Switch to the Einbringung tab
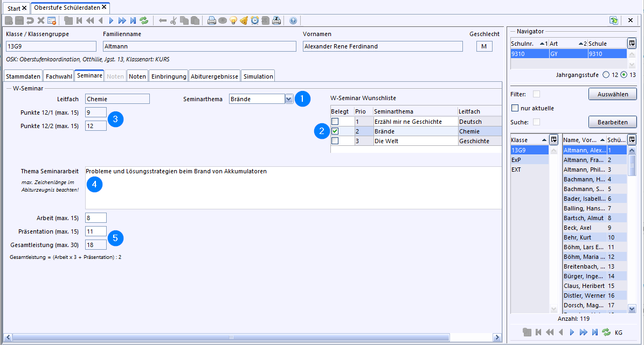The width and height of the screenshot is (644, 345). 169,76
